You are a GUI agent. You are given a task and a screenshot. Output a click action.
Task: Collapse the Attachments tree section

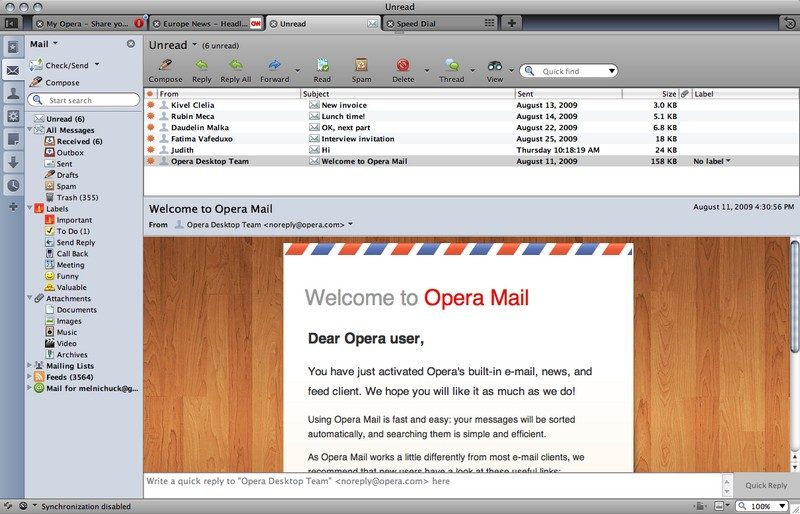29,298
